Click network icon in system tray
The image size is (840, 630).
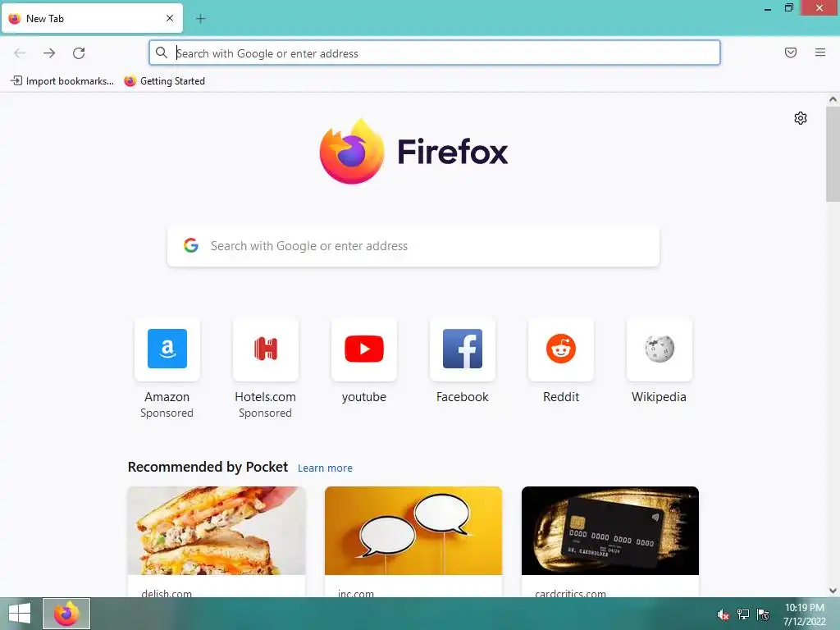coord(743,614)
